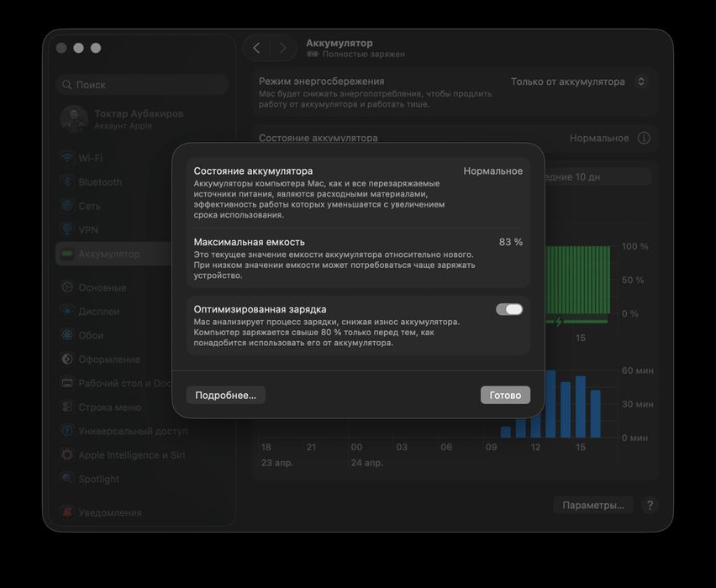Click the Bluetooth sidebar icon
716x588 pixels.
67,181
